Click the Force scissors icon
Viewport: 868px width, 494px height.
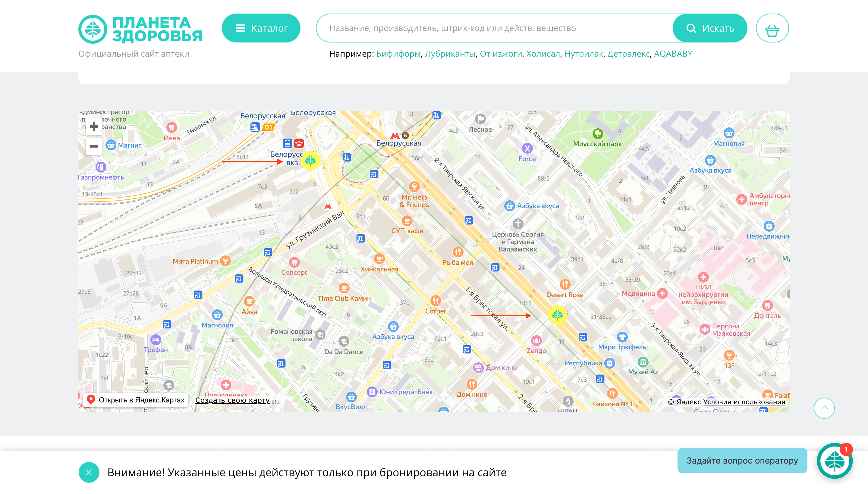coord(527,148)
